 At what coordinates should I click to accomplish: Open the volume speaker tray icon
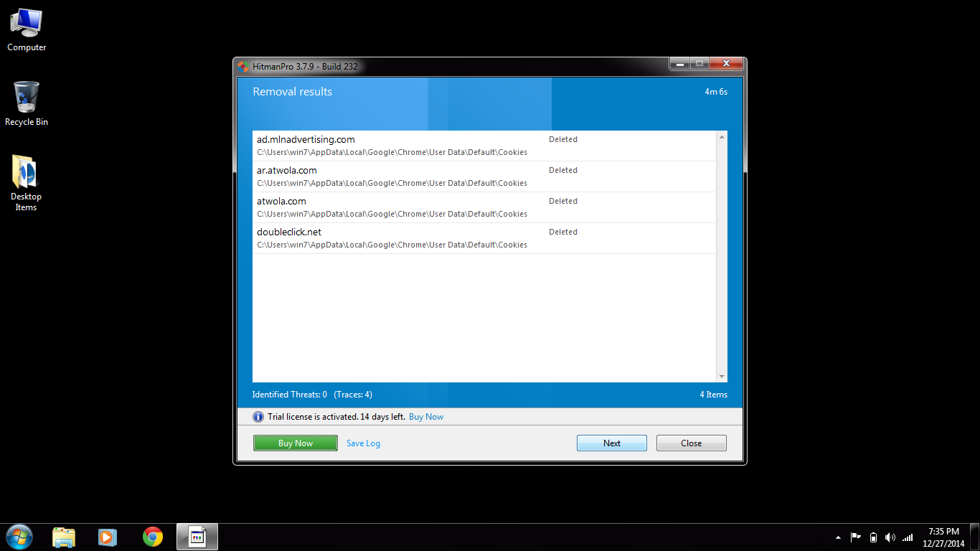[890, 537]
